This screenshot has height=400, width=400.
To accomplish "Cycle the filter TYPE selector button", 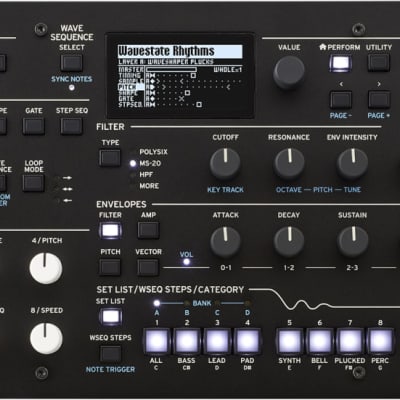I will (110, 158).
